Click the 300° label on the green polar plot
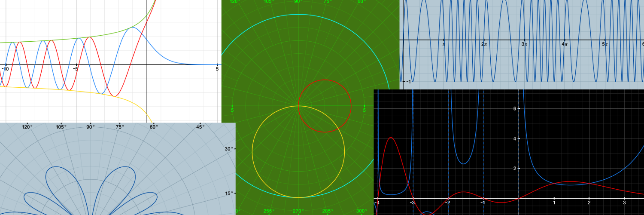The image size is (644, 215). tap(361, 211)
